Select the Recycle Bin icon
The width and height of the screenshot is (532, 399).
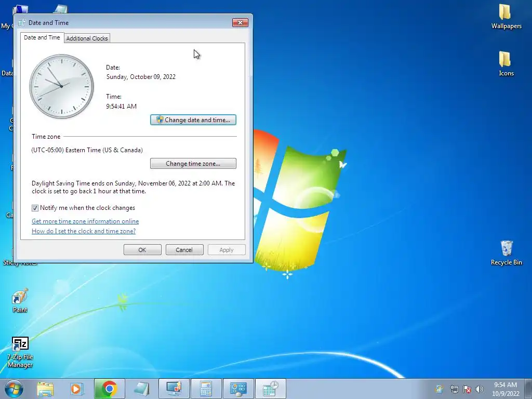[x=506, y=253]
